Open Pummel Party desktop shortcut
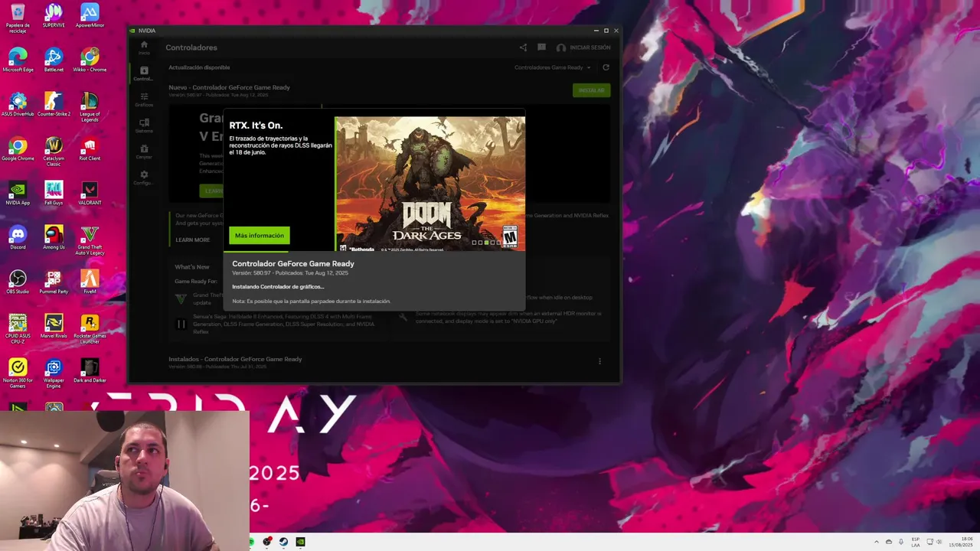 pos(54,282)
